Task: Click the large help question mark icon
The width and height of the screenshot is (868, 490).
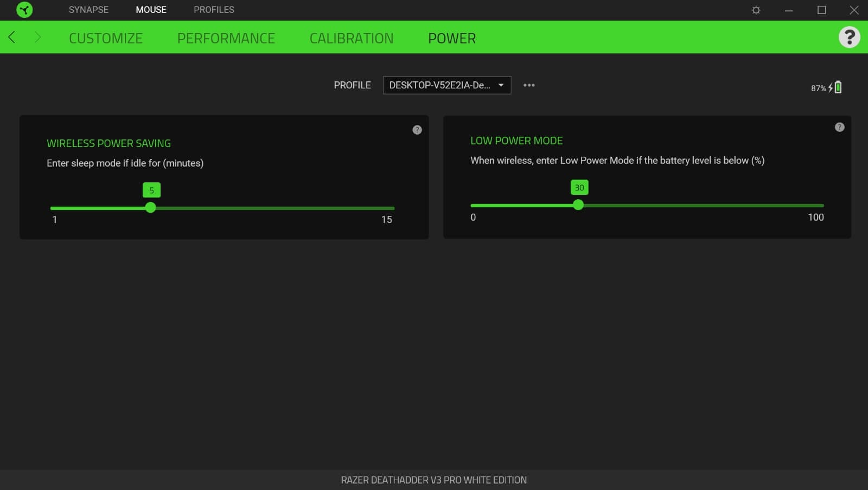Action: point(849,37)
